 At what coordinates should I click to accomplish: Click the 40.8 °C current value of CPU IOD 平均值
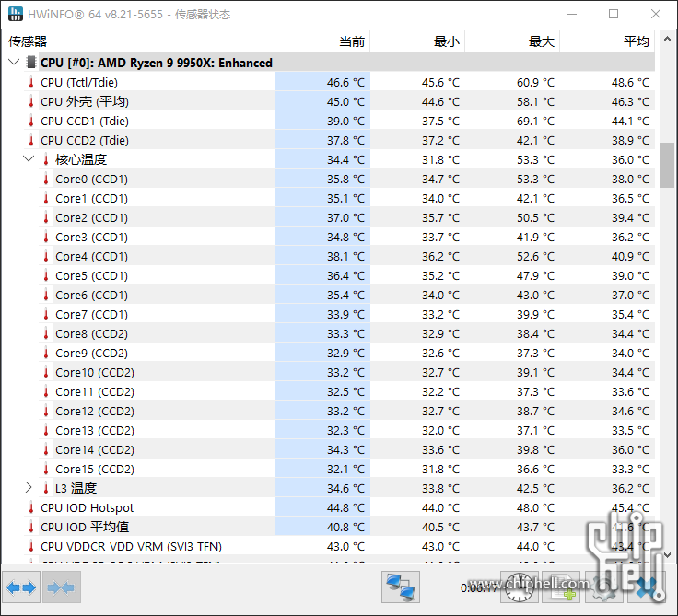345,528
